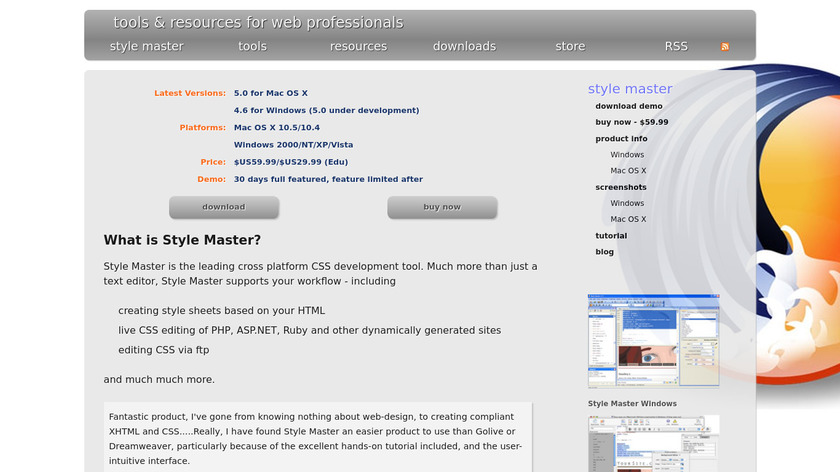Image resolution: width=840 pixels, height=472 pixels.
Task: Select Windows under screenshots
Action: click(627, 203)
